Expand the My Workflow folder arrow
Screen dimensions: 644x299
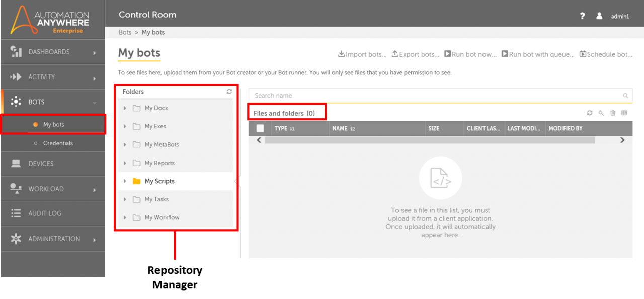coord(125,217)
